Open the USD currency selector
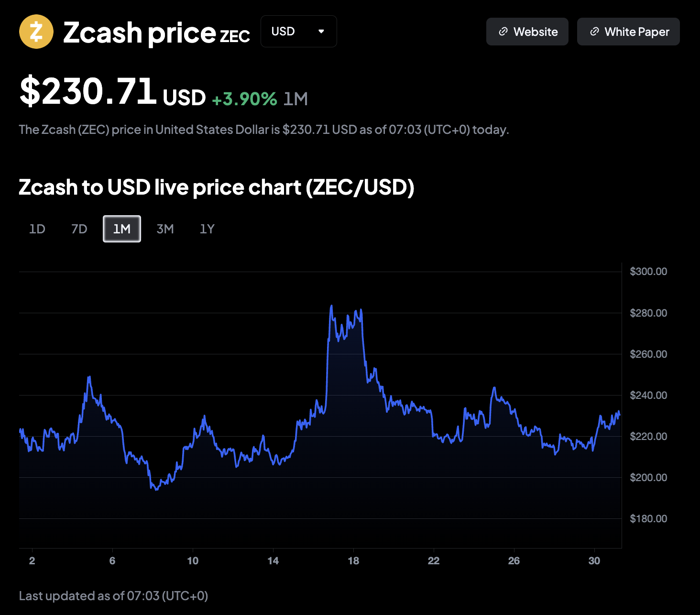The image size is (700, 615). click(x=298, y=32)
